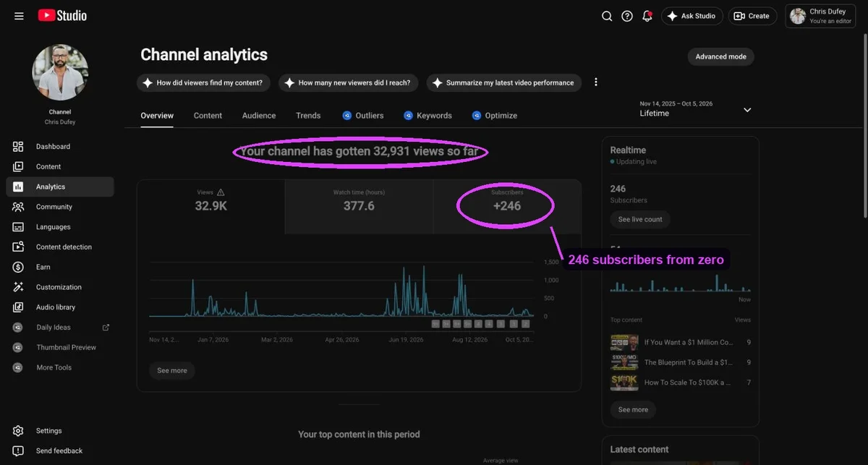
Task: Open Community in the sidebar
Action: pyautogui.click(x=60, y=207)
